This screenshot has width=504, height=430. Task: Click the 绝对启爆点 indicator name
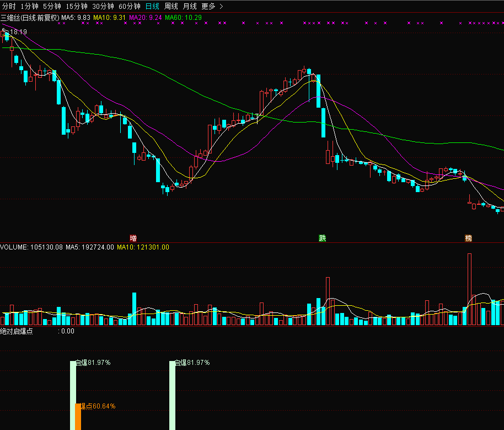pos(17,331)
